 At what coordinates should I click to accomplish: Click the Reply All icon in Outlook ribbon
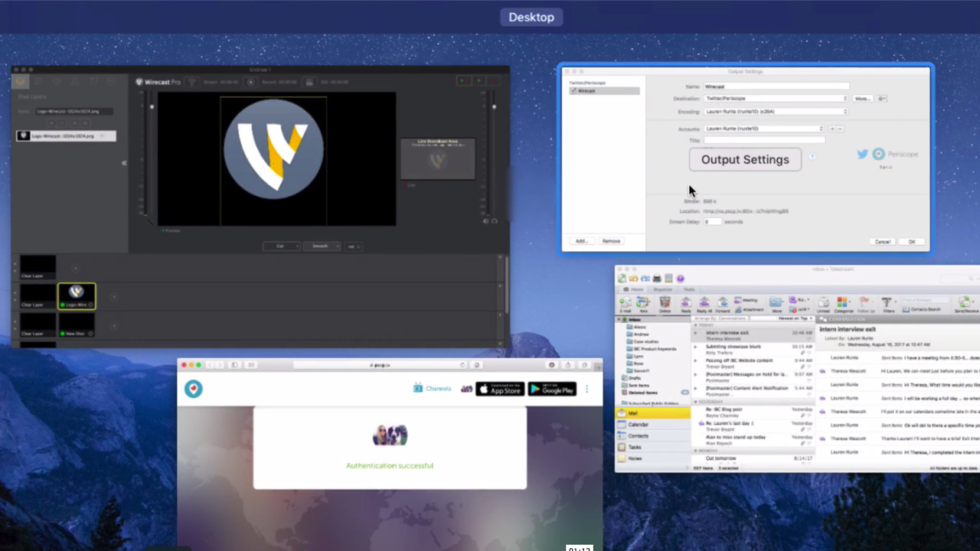(704, 304)
